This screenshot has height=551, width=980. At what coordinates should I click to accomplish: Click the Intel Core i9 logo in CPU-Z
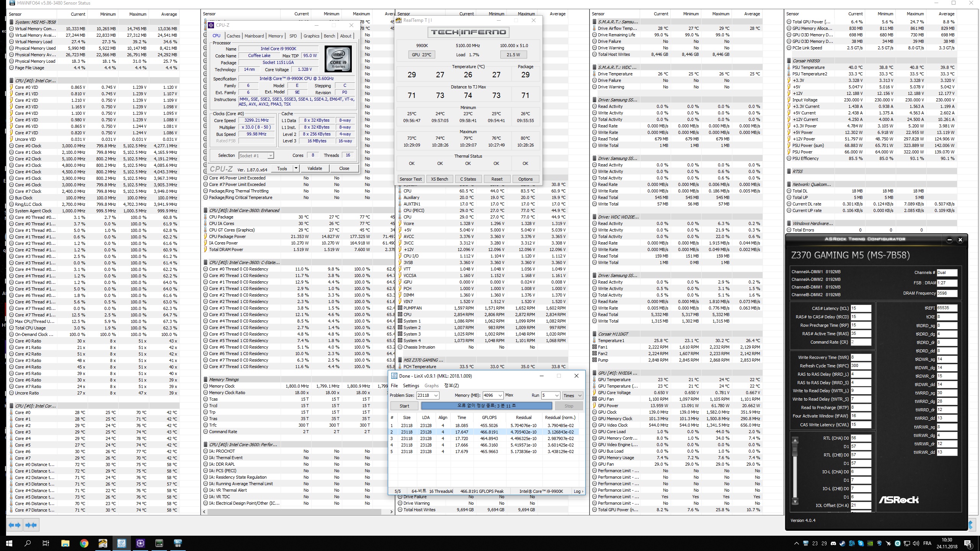tap(338, 59)
